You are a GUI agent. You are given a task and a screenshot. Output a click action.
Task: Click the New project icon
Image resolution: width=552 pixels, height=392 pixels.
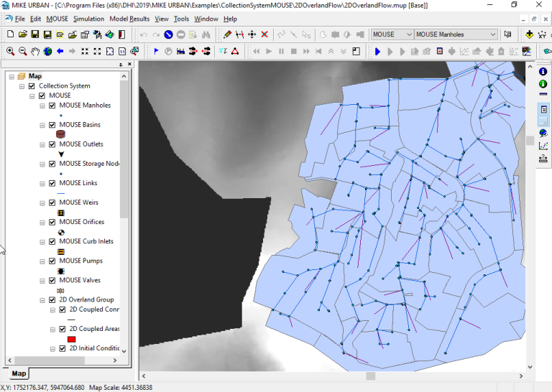coord(11,34)
